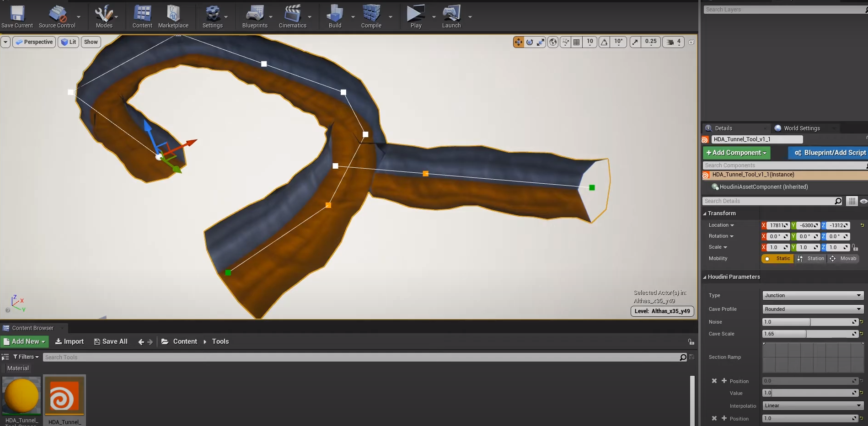868x426 pixels.
Task: Toggle rotation angle snapping in viewport
Action: coord(604,42)
